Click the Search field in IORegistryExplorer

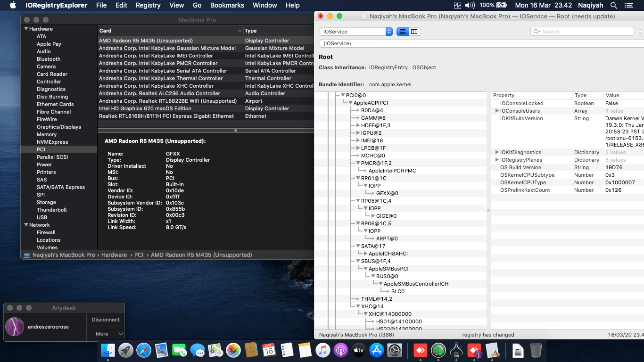(582, 32)
